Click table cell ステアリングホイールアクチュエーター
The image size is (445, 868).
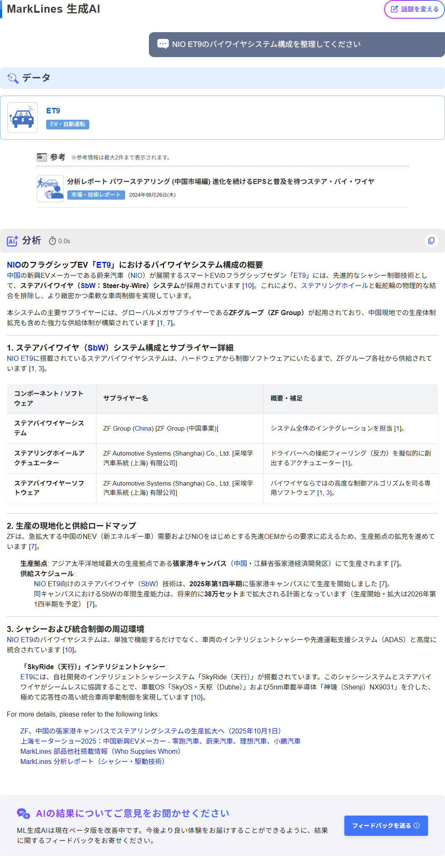point(52,458)
